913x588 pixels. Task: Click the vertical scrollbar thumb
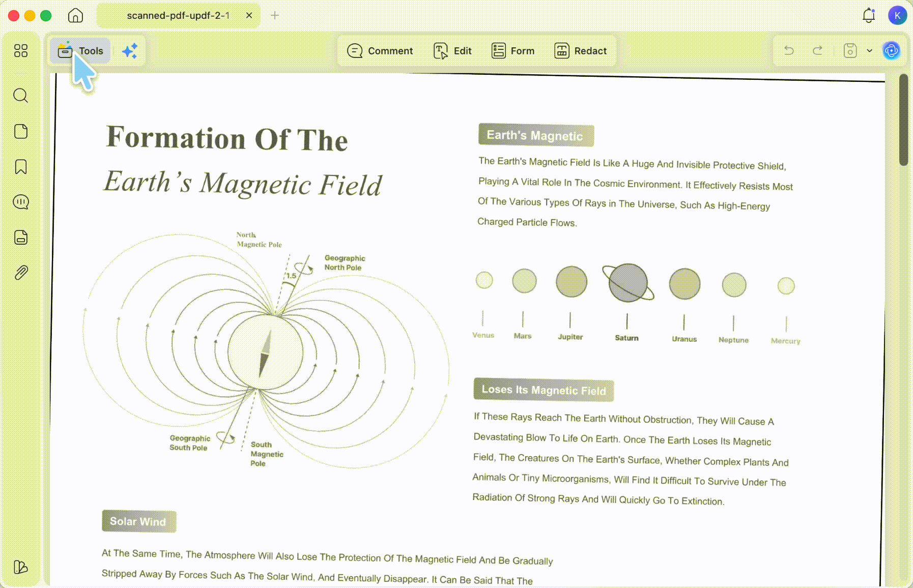click(x=903, y=120)
